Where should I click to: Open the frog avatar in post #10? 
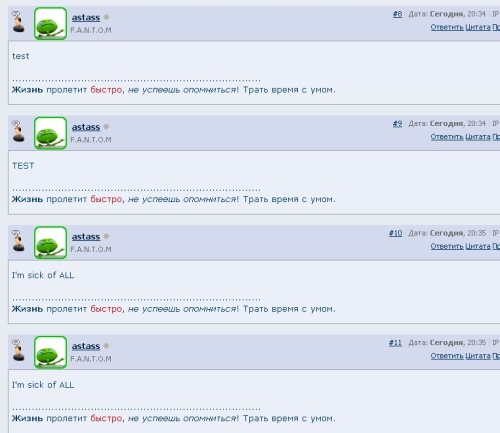50,243
